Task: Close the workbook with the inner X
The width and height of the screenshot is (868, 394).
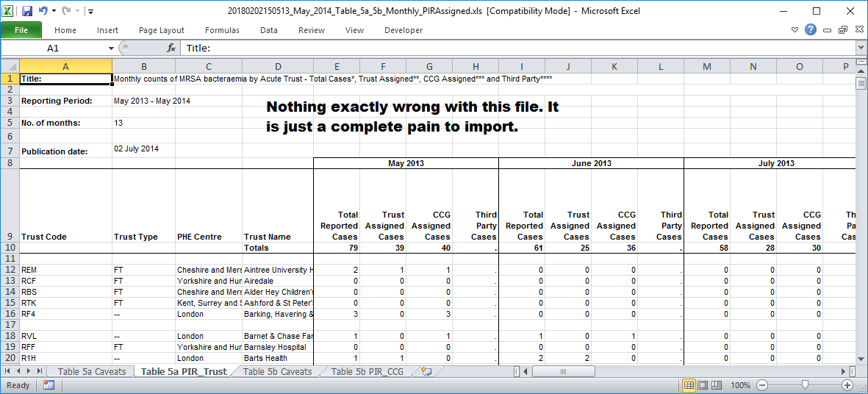Action: (858, 30)
